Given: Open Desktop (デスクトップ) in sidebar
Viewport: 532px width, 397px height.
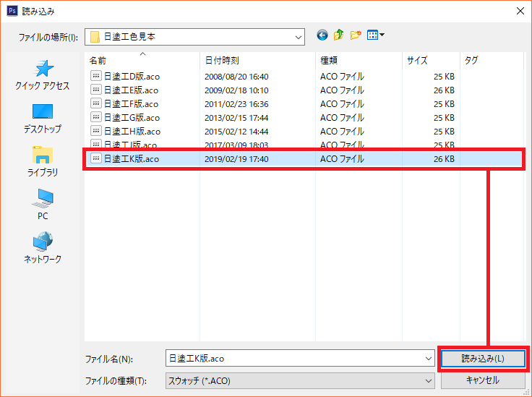Looking at the screenshot, I should pos(43,119).
